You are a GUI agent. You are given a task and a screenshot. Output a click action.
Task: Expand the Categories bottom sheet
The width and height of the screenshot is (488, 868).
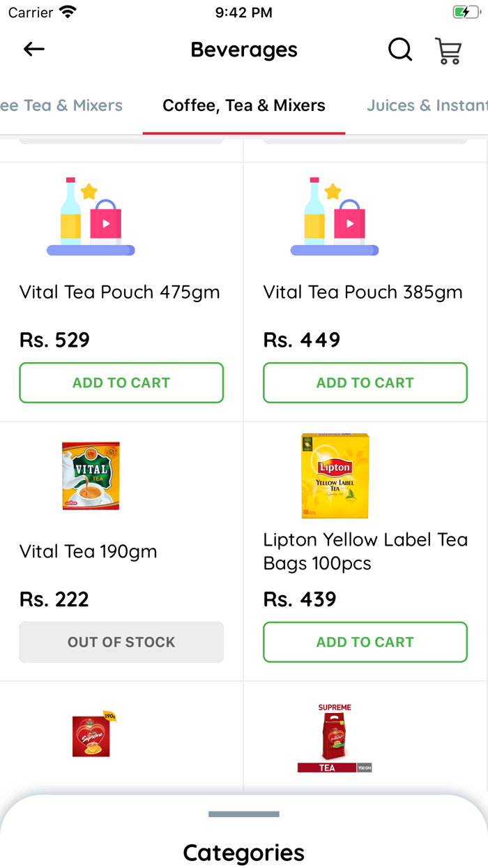[243, 814]
